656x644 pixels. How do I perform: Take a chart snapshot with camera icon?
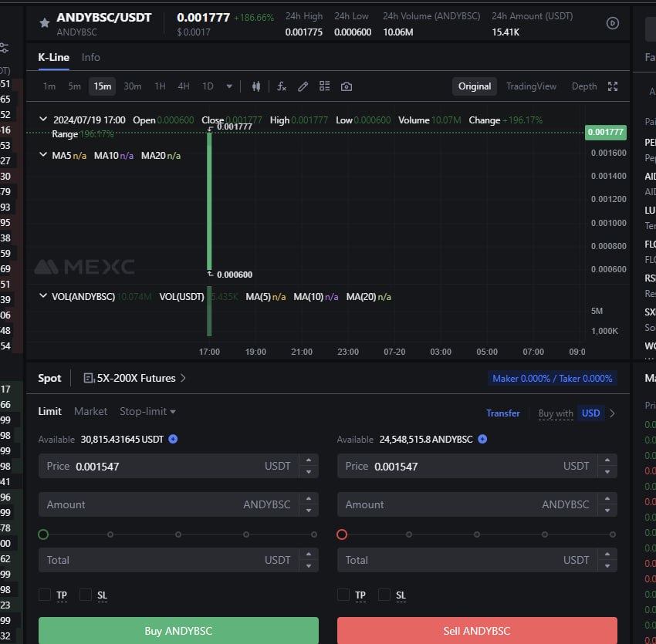347,86
